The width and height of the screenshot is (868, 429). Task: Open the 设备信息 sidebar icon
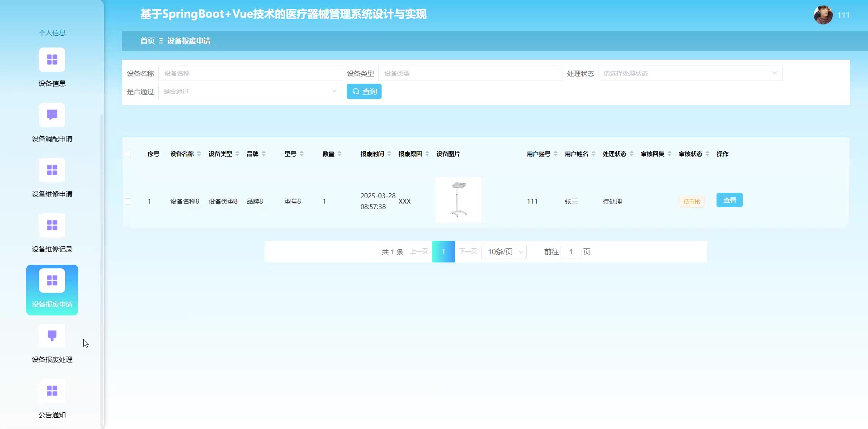52,60
